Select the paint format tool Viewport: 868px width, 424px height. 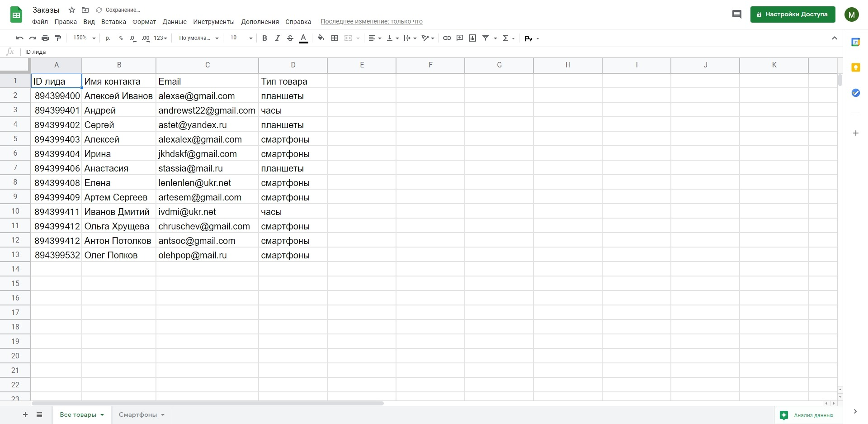[x=58, y=38]
